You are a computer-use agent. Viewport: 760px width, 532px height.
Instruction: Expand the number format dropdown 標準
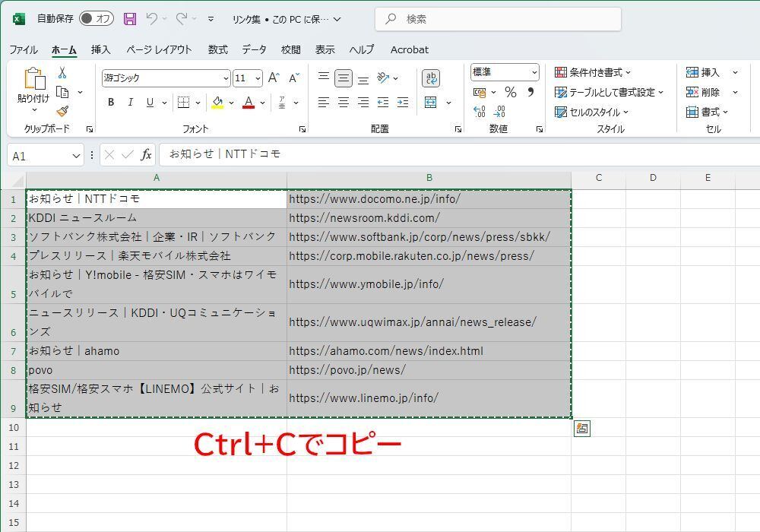tap(534, 73)
